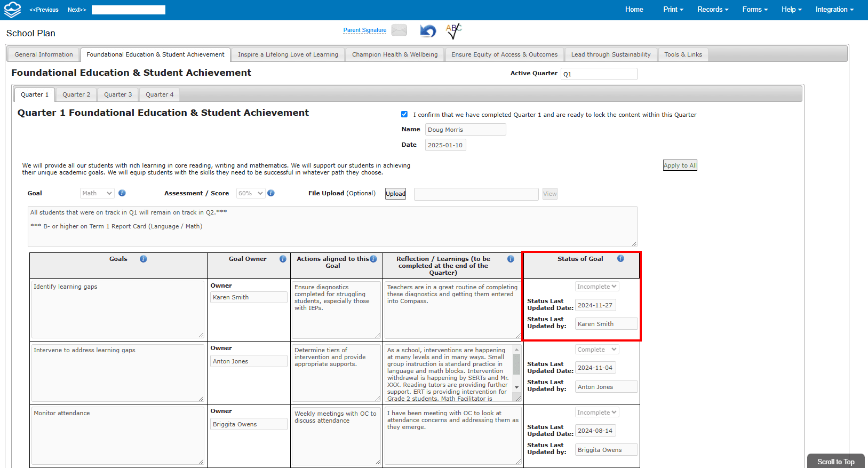
Task: Click Owner field Anton Jones
Action: [x=249, y=361]
